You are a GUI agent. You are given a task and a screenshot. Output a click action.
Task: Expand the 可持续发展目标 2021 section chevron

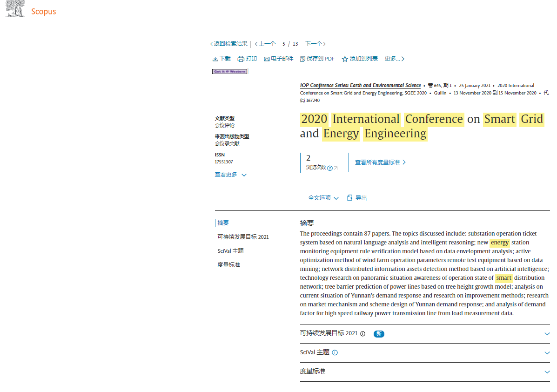[x=547, y=334]
